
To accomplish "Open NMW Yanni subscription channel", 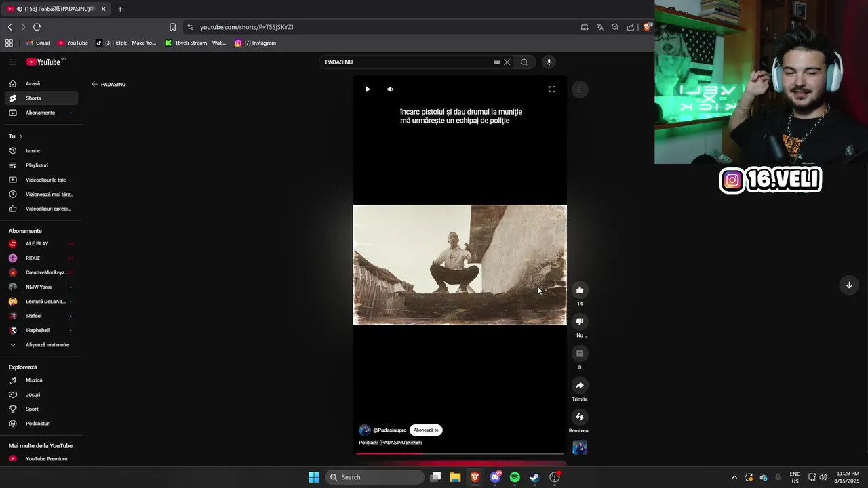I will point(41,287).
